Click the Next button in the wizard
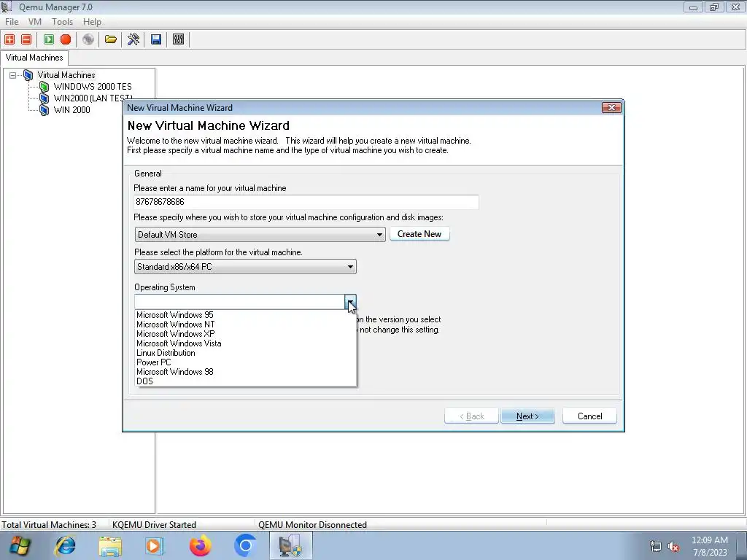Viewport: 747px width, 560px height. pyautogui.click(x=527, y=416)
